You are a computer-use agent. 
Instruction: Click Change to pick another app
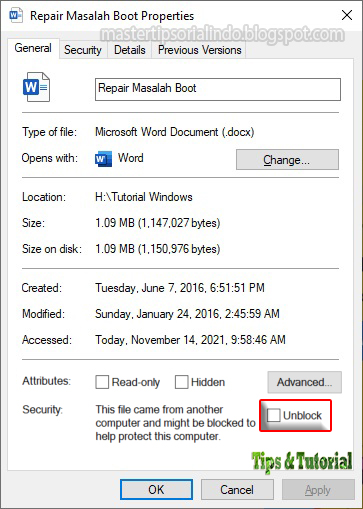(287, 160)
